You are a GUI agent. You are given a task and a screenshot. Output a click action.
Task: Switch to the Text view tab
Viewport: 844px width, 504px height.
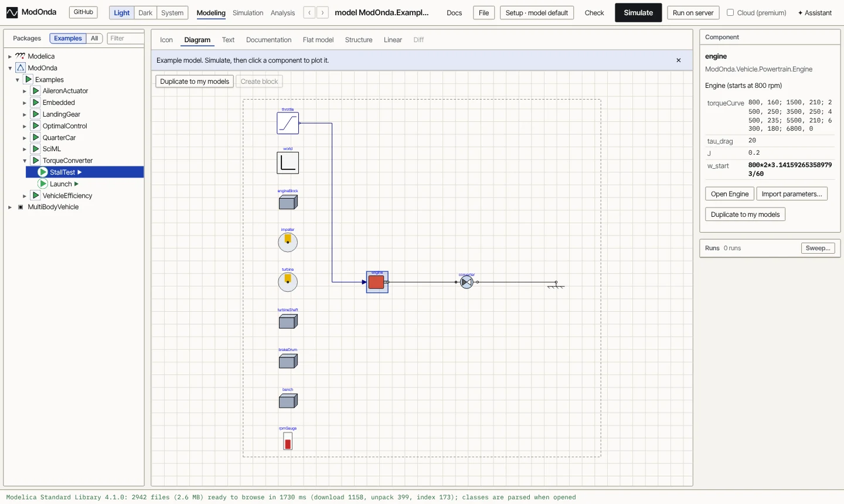pos(228,40)
